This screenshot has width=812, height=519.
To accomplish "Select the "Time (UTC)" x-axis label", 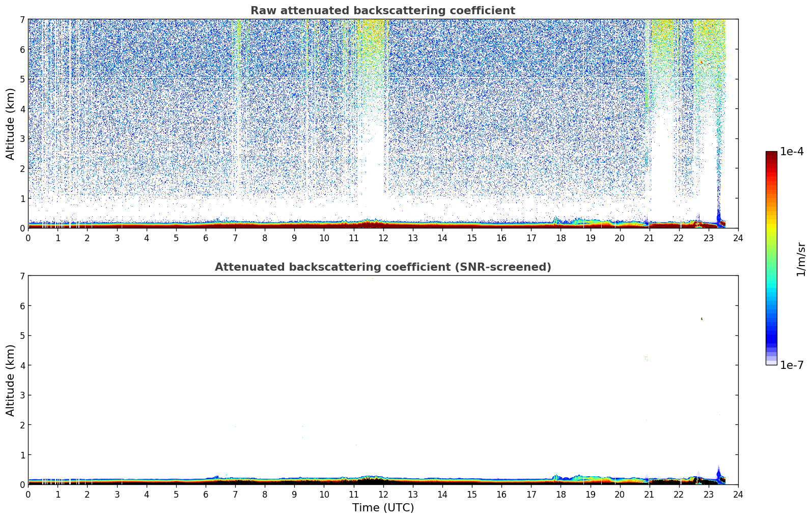I will pos(383,508).
